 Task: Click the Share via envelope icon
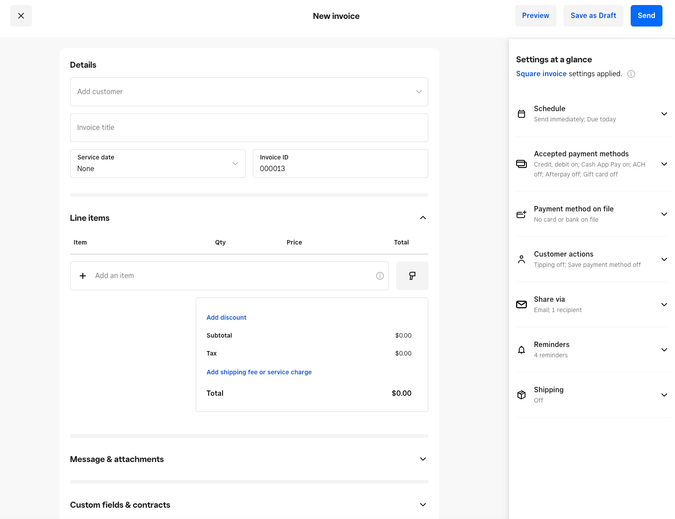(x=521, y=305)
